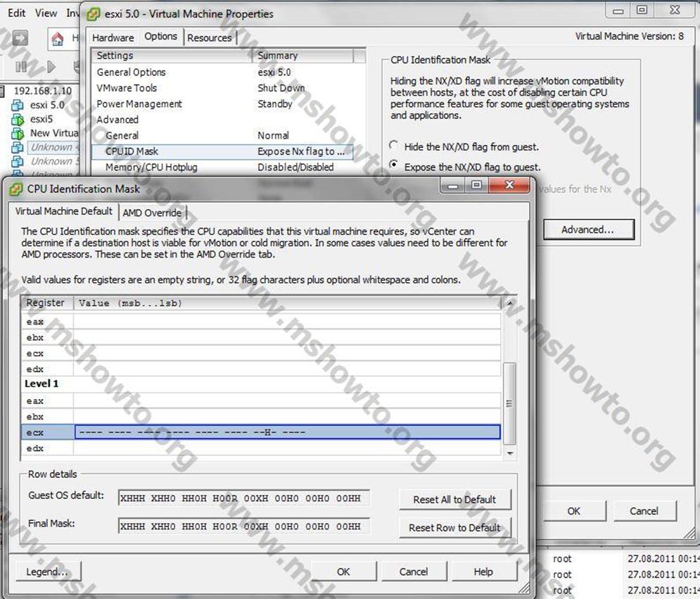Click Cancel in CPU Identification Mask dialog
700x599 pixels.
click(x=414, y=572)
